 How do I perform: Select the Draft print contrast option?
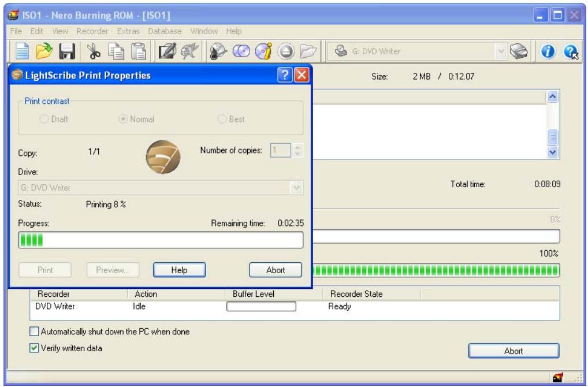click(x=54, y=119)
